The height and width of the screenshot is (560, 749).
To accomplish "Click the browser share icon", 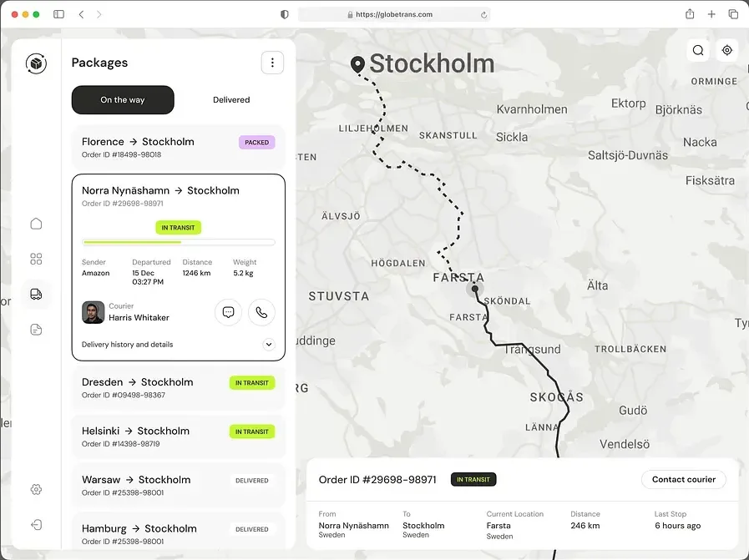I will pyautogui.click(x=690, y=14).
